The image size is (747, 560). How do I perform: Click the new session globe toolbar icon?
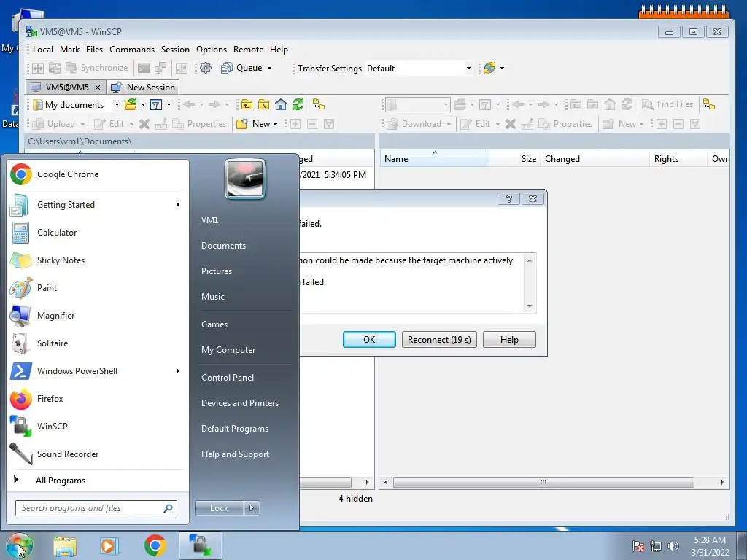click(489, 68)
